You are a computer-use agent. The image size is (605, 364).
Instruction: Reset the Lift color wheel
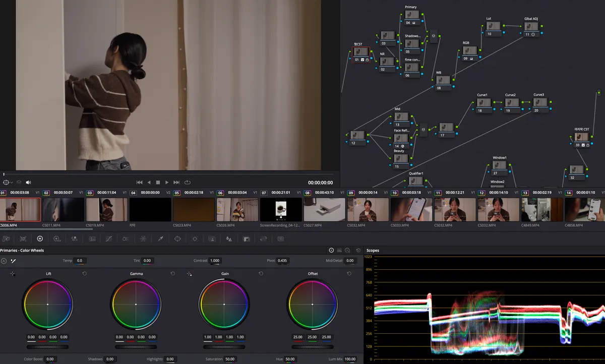pyautogui.click(x=84, y=273)
